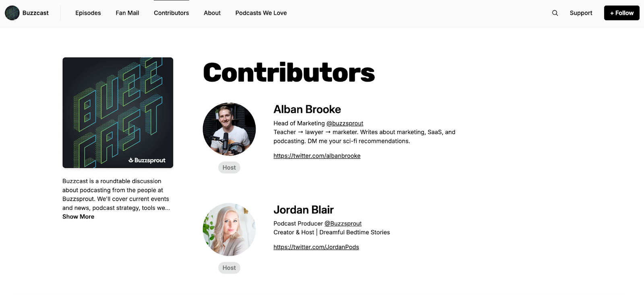Expand description with Show More
This screenshot has width=644, height=295.
tap(78, 217)
